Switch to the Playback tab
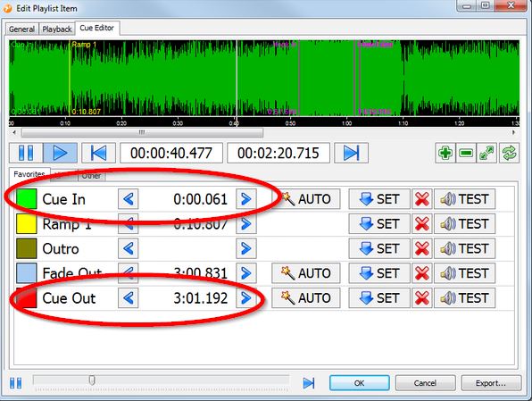532x401 pixels. click(x=56, y=29)
